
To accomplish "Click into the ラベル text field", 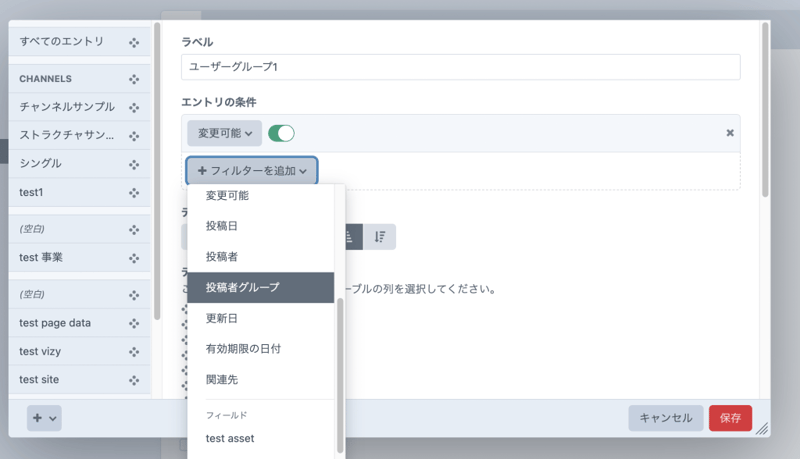I will (x=460, y=67).
